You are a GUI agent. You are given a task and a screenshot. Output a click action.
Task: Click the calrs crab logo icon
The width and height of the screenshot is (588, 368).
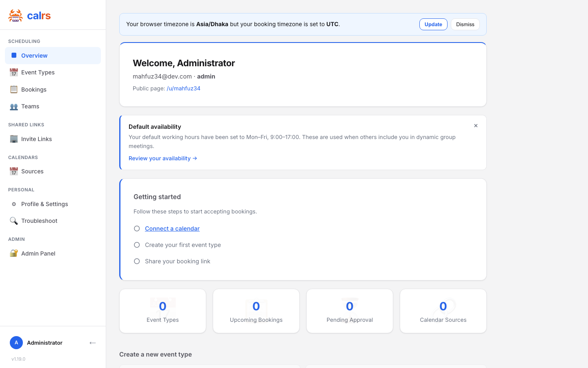click(x=16, y=16)
